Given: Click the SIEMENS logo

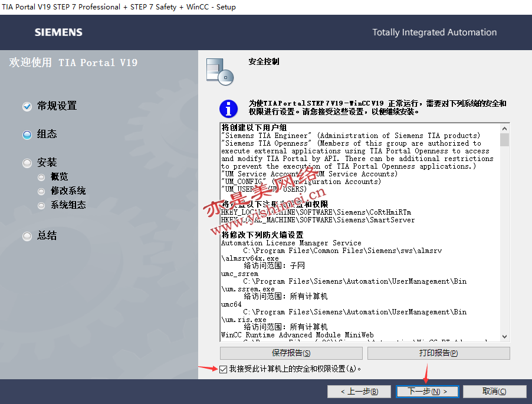Looking at the screenshot, I should click(x=58, y=32).
